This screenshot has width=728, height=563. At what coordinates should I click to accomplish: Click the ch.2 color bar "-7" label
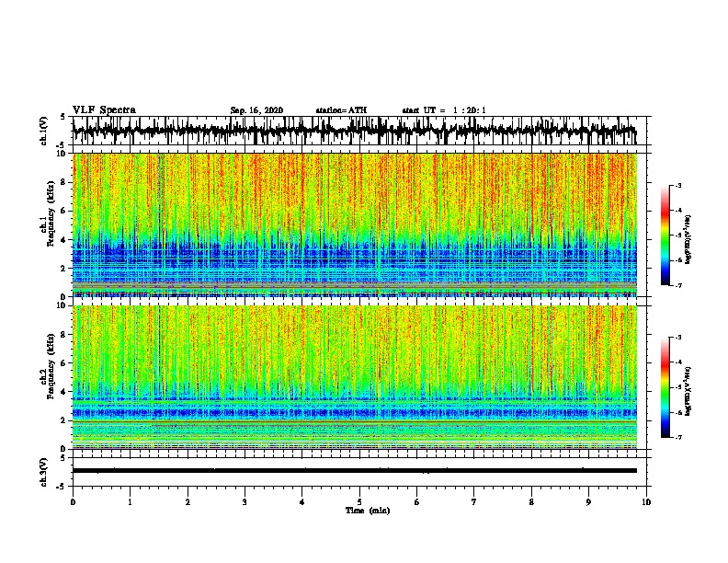[x=677, y=437]
